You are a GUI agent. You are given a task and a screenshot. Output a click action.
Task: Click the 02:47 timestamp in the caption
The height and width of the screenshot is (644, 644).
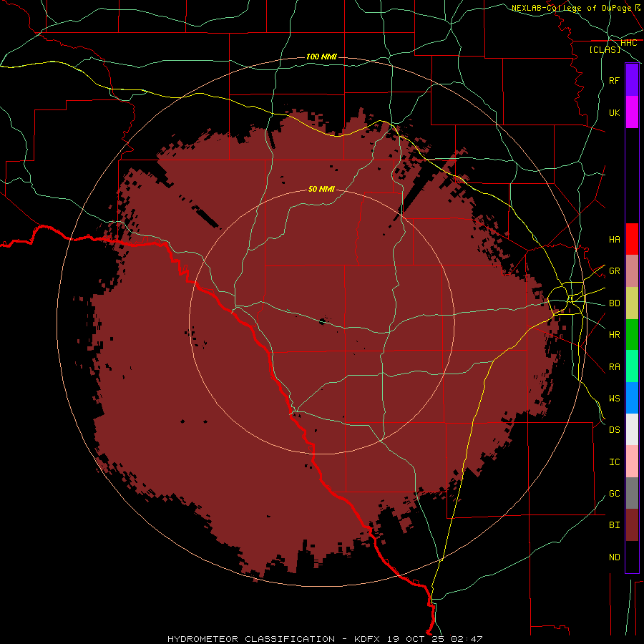466,639
